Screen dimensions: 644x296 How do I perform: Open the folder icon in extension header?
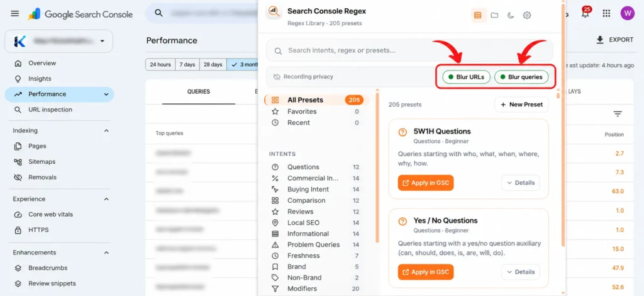tap(494, 15)
